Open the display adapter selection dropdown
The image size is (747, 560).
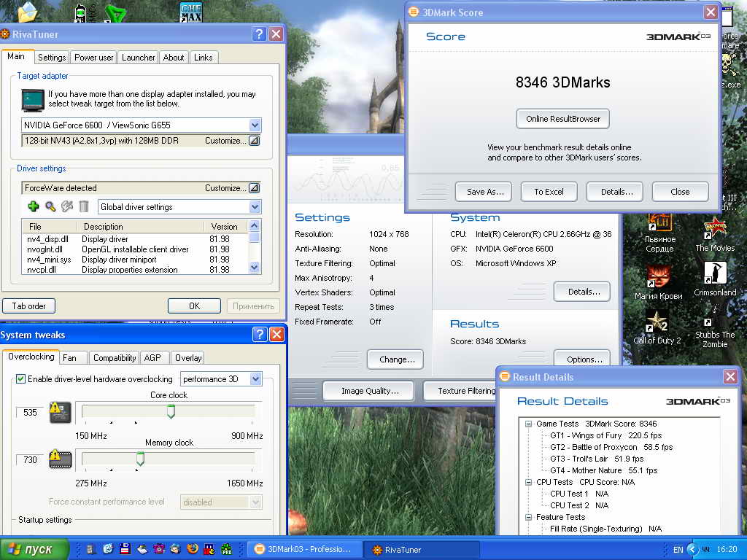tap(255, 125)
